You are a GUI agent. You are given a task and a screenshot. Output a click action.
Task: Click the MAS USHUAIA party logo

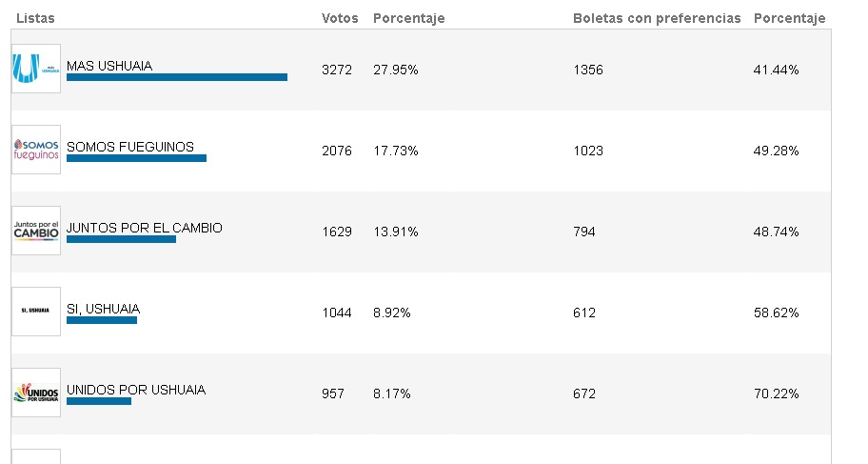coord(36,69)
